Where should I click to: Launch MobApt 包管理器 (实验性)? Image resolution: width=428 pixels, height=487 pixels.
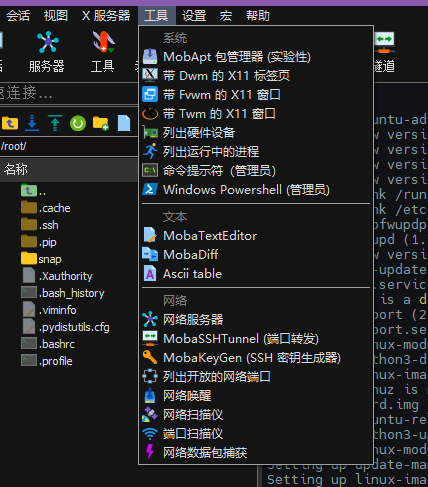click(x=256, y=57)
